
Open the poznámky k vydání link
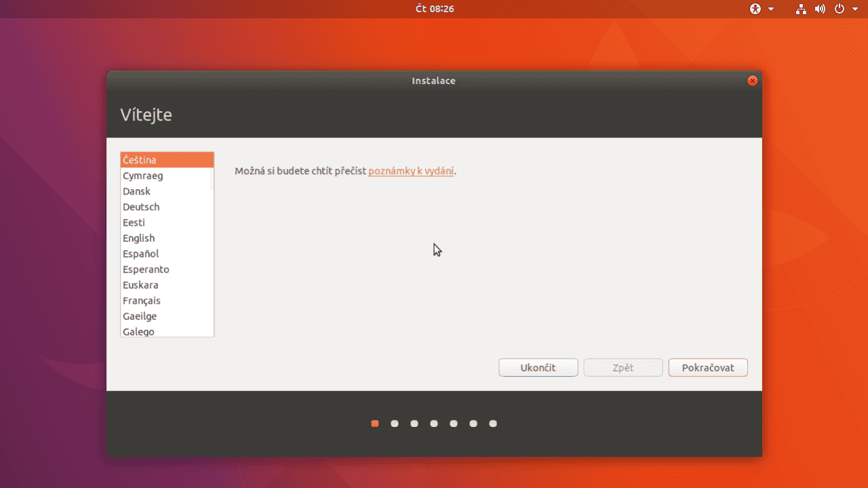(x=411, y=171)
